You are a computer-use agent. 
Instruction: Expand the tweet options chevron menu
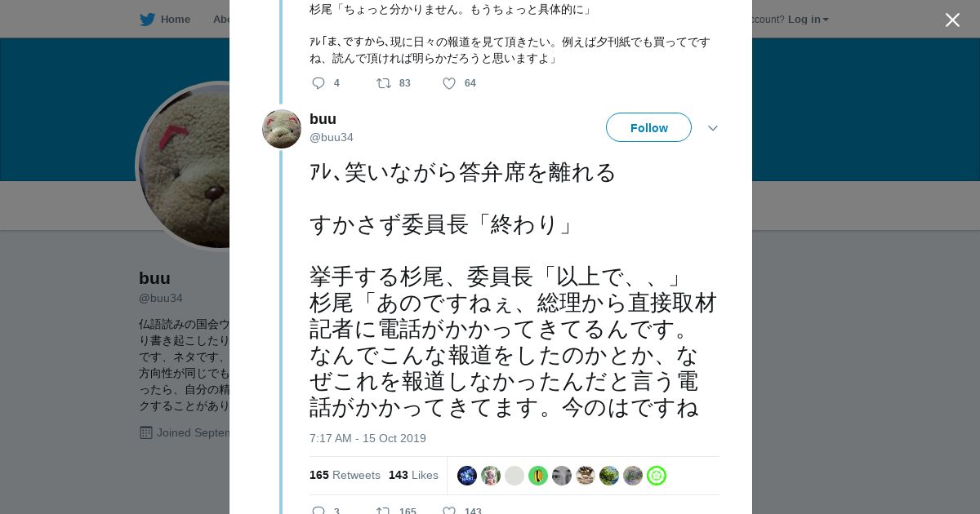tap(712, 128)
